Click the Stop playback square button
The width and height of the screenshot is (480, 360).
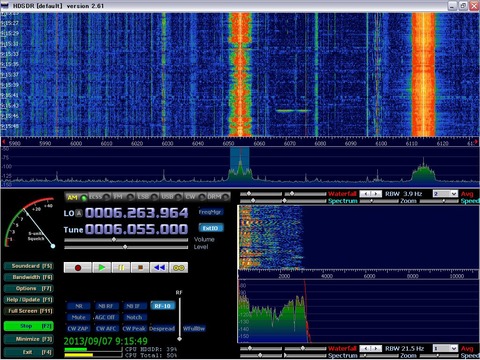[140, 268]
